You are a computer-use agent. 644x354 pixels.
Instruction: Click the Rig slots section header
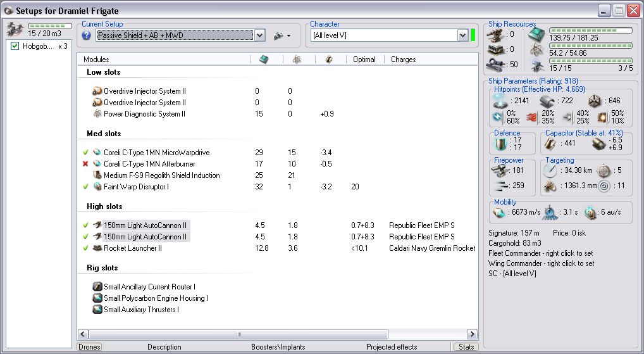click(x=102, y=268)
